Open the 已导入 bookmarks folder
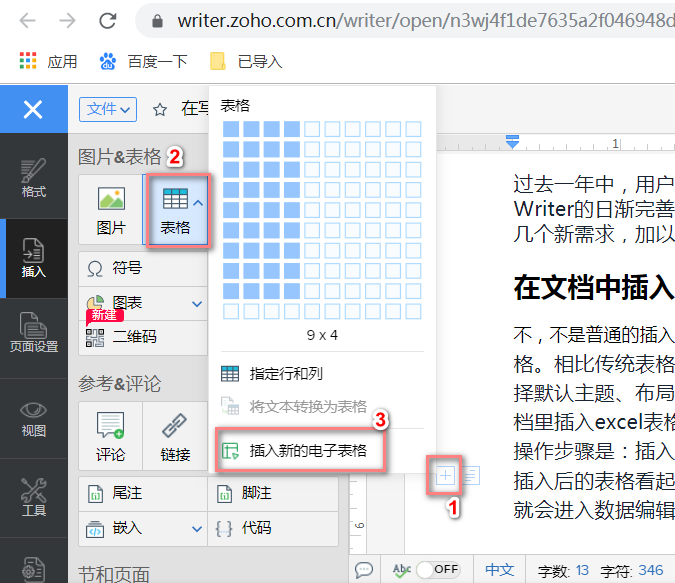 click(x=246, y=62)
